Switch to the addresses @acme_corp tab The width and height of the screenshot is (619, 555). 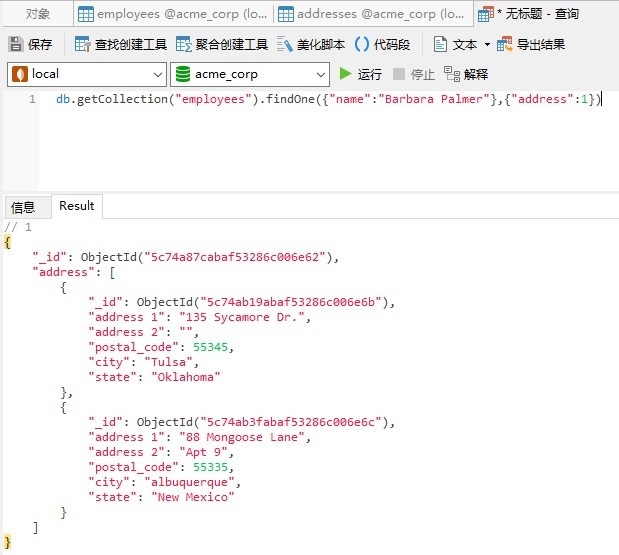point(373,14)
